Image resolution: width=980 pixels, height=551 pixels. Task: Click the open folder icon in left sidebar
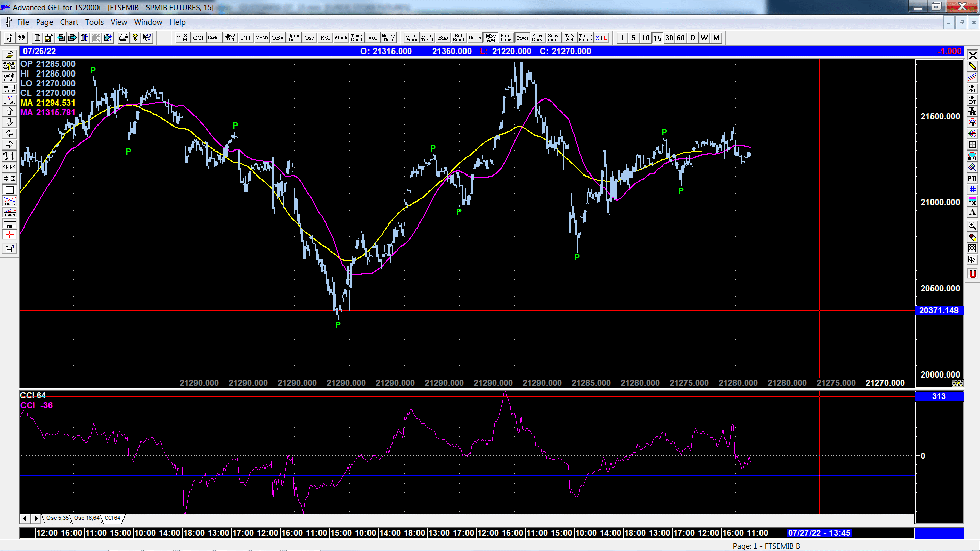click(x=9, y=55)
